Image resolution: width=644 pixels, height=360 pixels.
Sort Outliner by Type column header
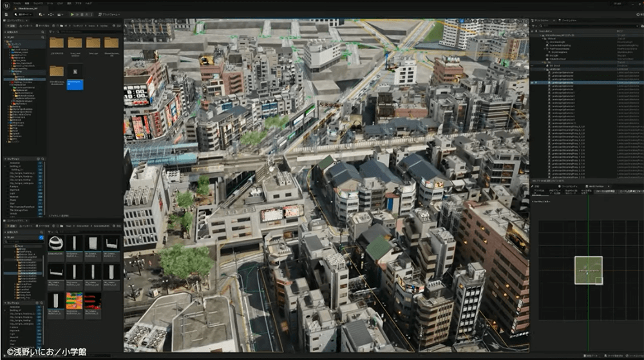(x=621, y=31)
